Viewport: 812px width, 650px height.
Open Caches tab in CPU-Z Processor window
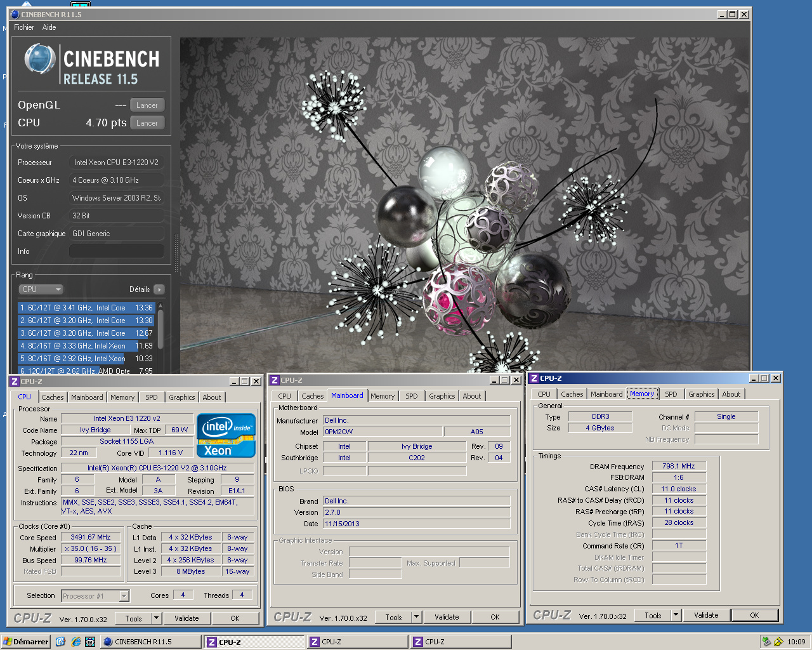tap(53, 397)
